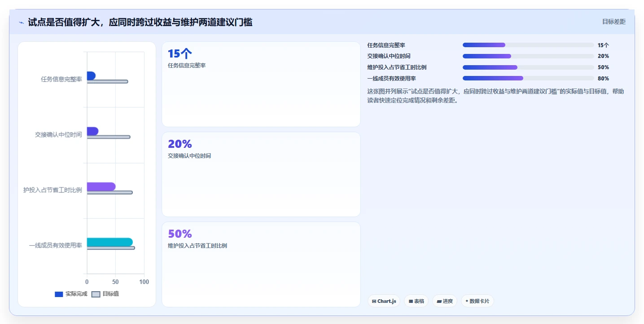The image size is (644, 324).
Task: Click the 20% value in progress list
Action: point(603,56)
